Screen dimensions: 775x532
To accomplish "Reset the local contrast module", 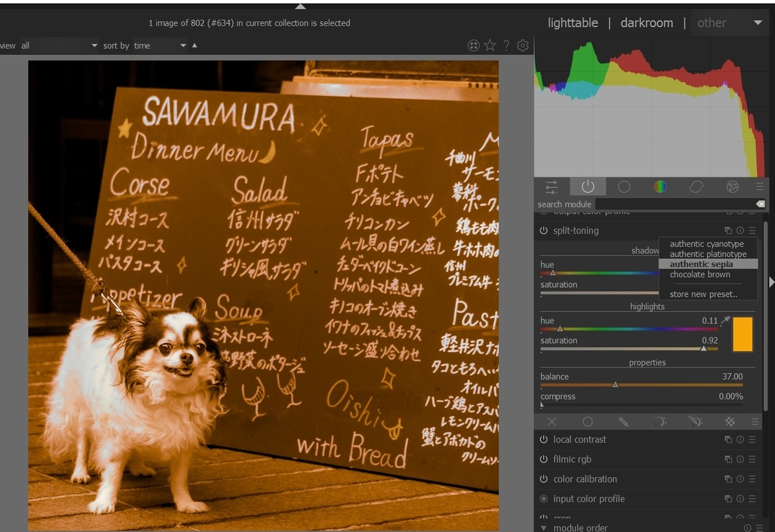I will coord(740,440).
